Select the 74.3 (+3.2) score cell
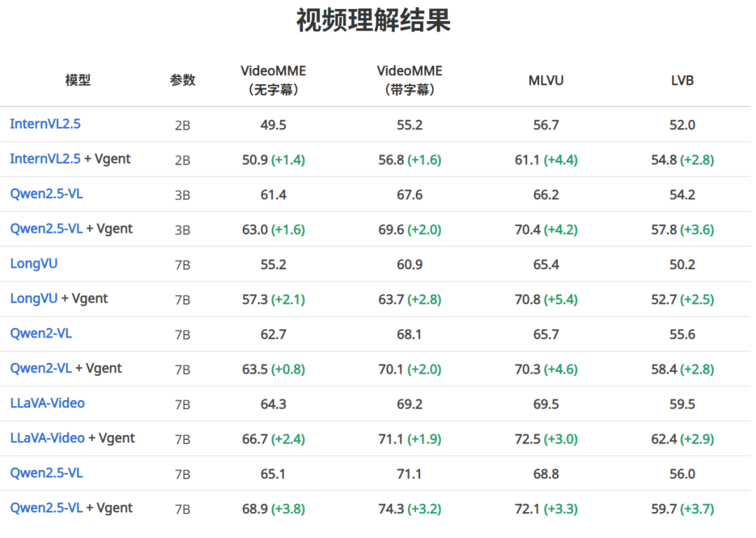Viewport: 756px width, 538px height. click(x=409, y=509)
